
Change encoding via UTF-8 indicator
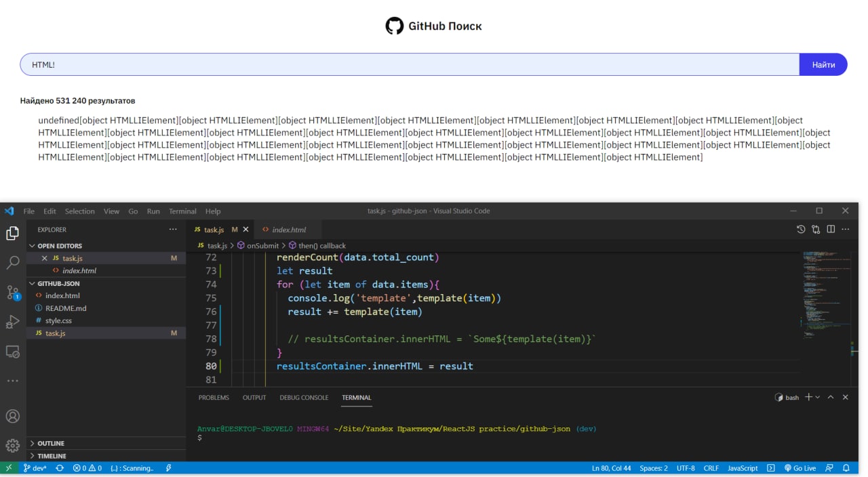click(x=686, y=468)
